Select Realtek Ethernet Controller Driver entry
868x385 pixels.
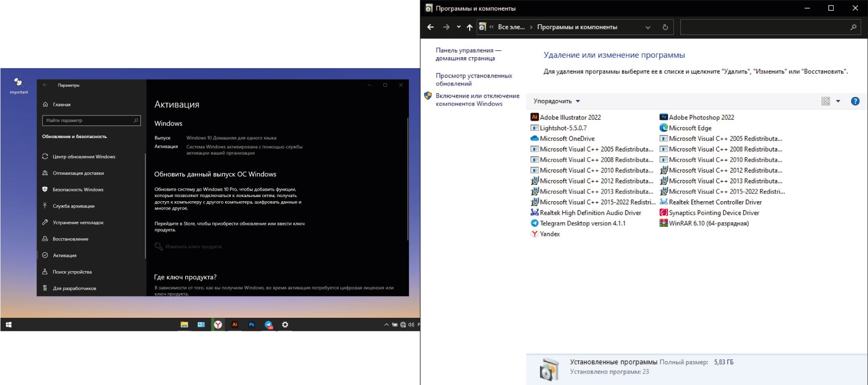point(710,202)
